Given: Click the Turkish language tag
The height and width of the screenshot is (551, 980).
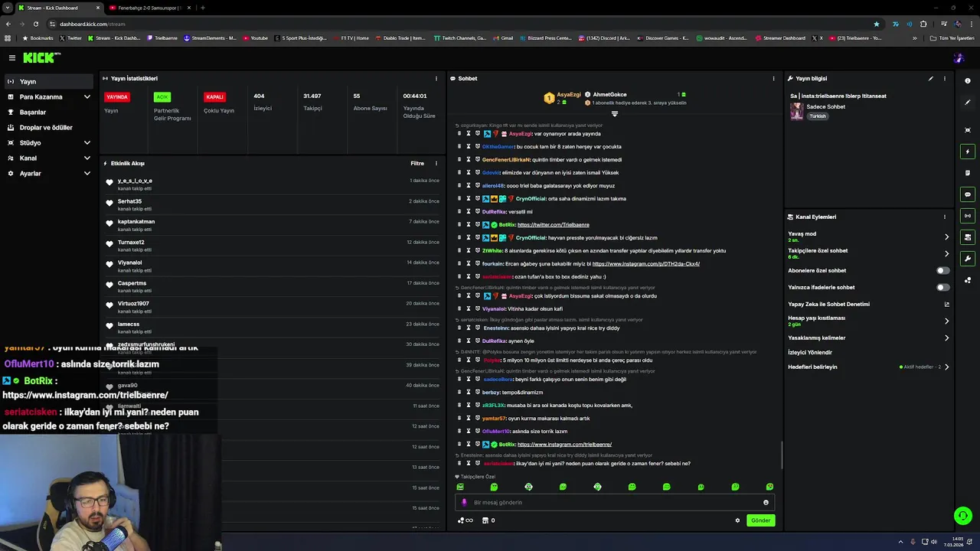Looking at the screenshot, I should pyautogui.click(x=818, y=116).
